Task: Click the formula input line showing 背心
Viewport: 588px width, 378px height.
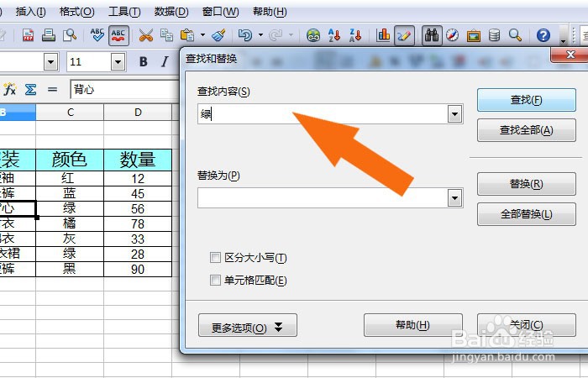Action: (x=125, y=89)
